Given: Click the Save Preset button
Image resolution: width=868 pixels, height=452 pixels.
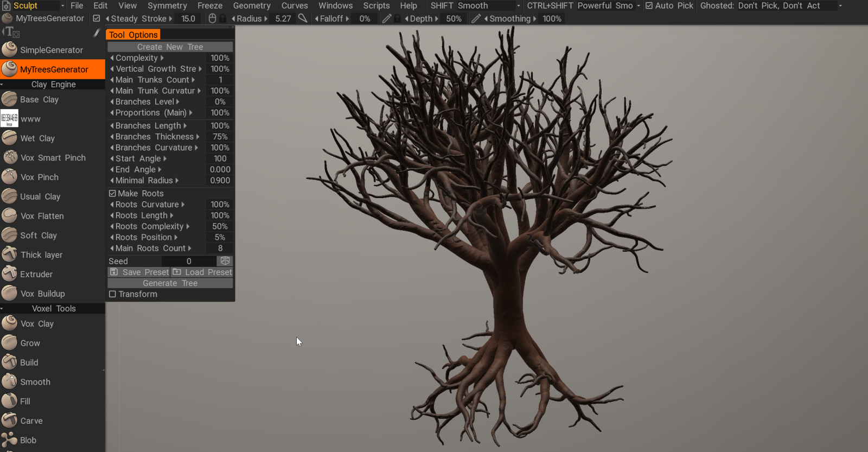Looking at the screenshot, I should [139, 272].
